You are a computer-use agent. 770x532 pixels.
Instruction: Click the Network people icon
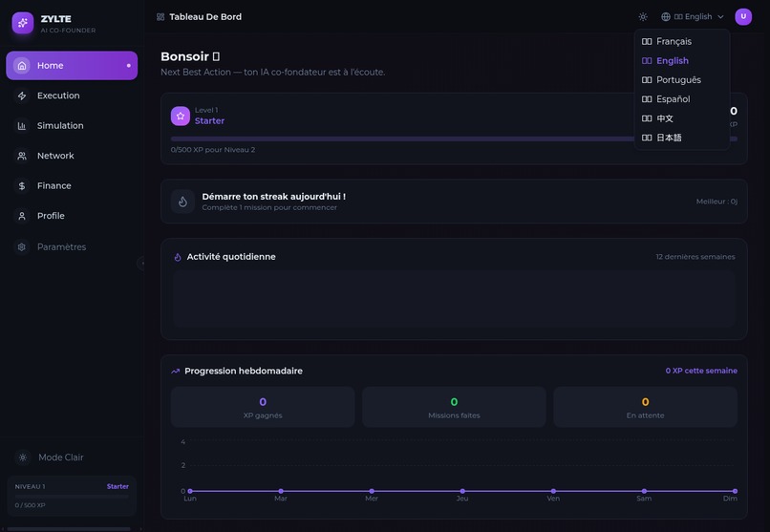(x=22, y=156)
